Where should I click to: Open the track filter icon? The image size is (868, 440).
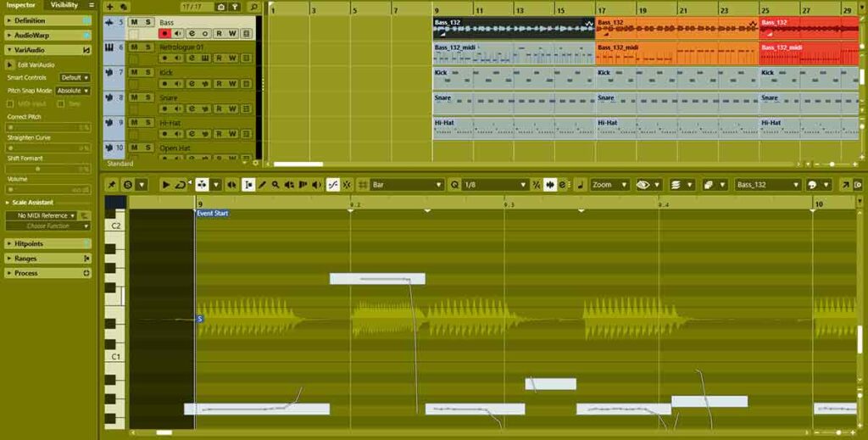[236, 7]
